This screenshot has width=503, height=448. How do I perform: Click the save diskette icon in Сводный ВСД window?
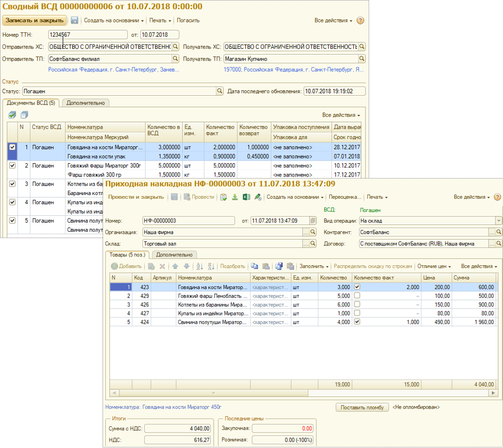coord(74,20)
